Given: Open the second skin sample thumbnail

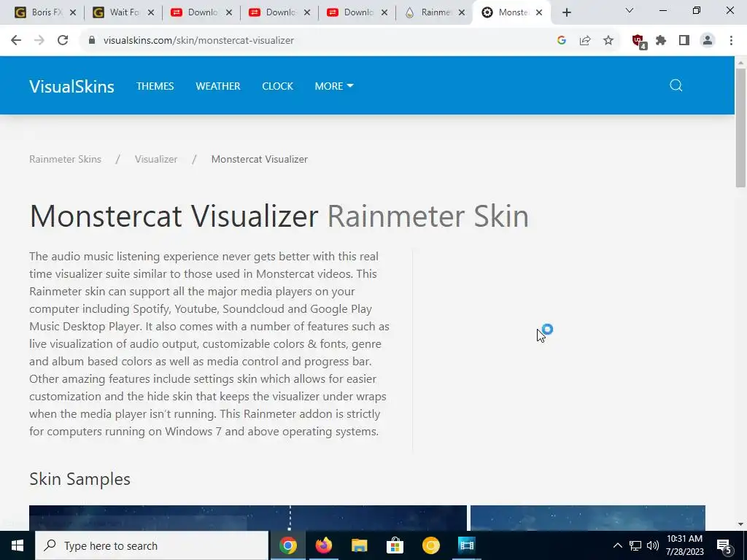Looking at the screenshot, I should [588, 518].
